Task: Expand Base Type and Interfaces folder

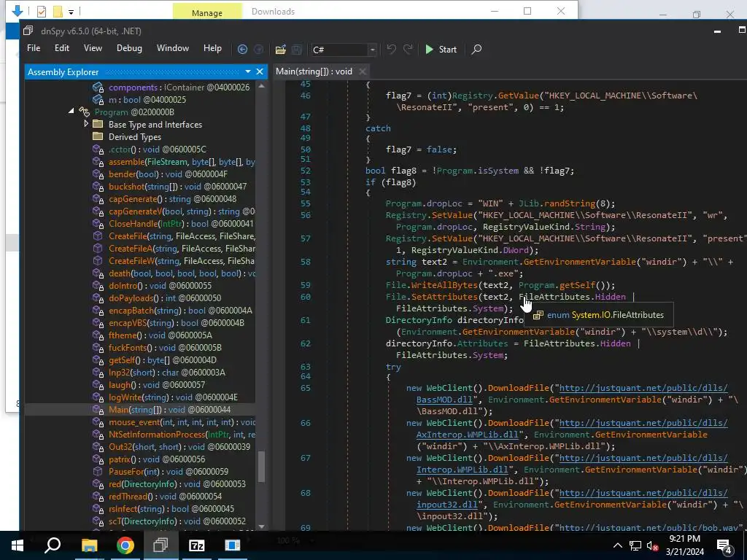Action: 86,123
